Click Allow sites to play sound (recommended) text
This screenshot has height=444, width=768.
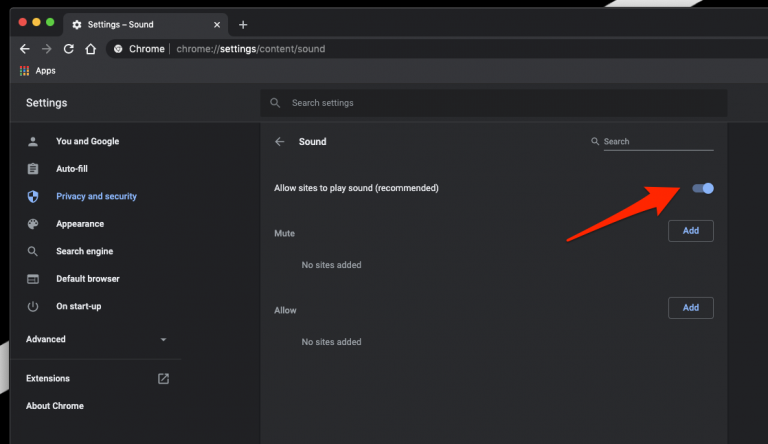[356, 188]
